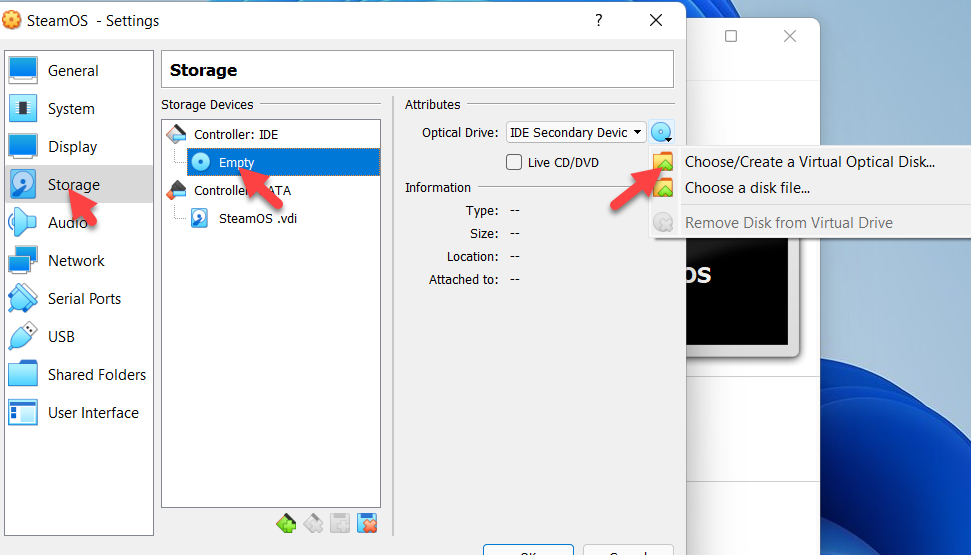
Task: Open the Serial Ports settings
Action: pos(84,299)
